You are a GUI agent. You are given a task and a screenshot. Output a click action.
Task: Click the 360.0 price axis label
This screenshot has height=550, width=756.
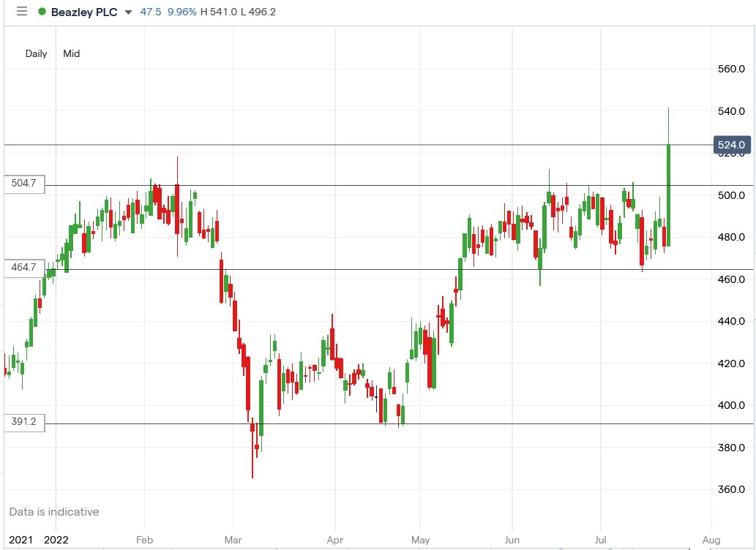(x=731, y=490)
